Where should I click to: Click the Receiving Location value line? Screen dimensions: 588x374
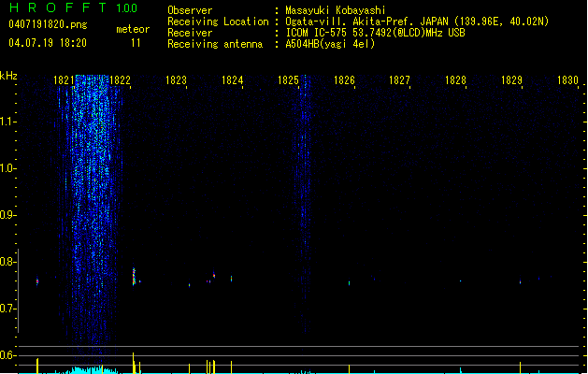coord(417,22)
